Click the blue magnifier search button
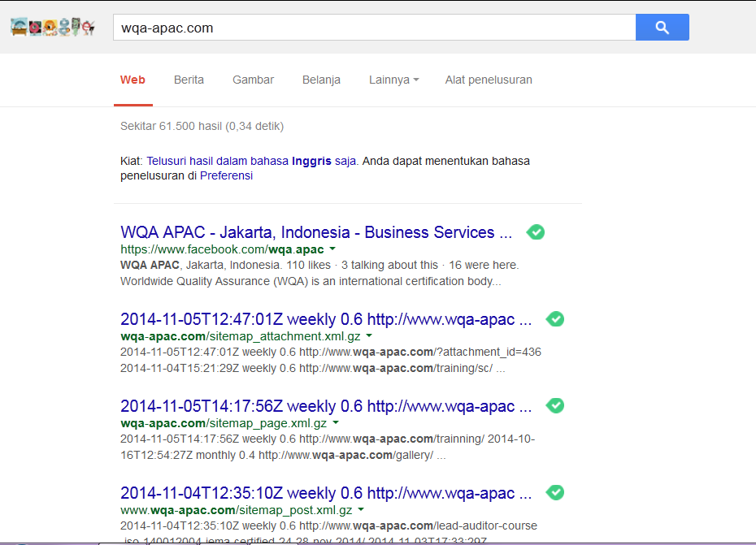 662,28
